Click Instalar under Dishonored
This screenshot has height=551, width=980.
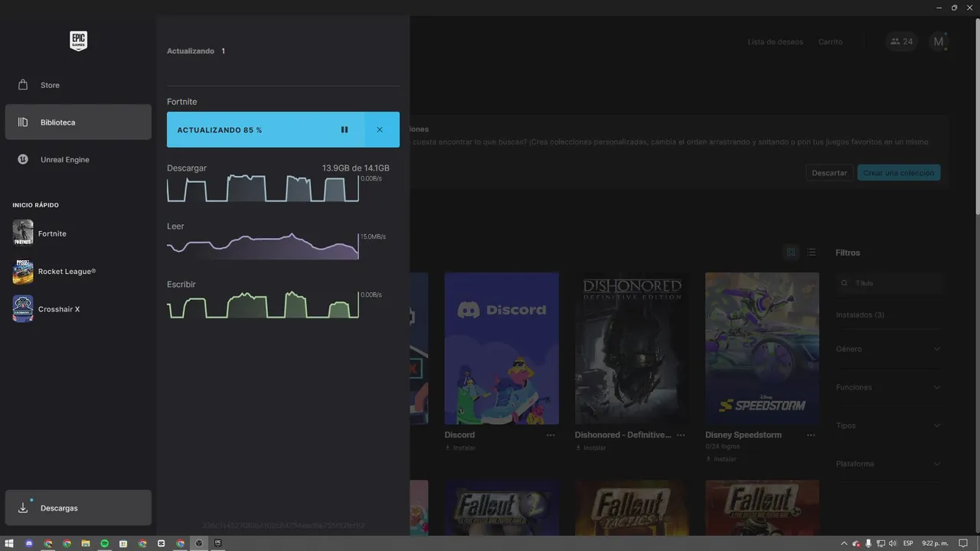pyautogui.click(x=590, y=448)
